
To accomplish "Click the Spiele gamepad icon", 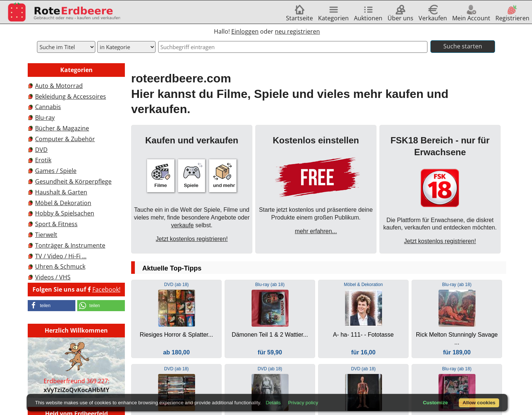I will click(x=191, y=176).
